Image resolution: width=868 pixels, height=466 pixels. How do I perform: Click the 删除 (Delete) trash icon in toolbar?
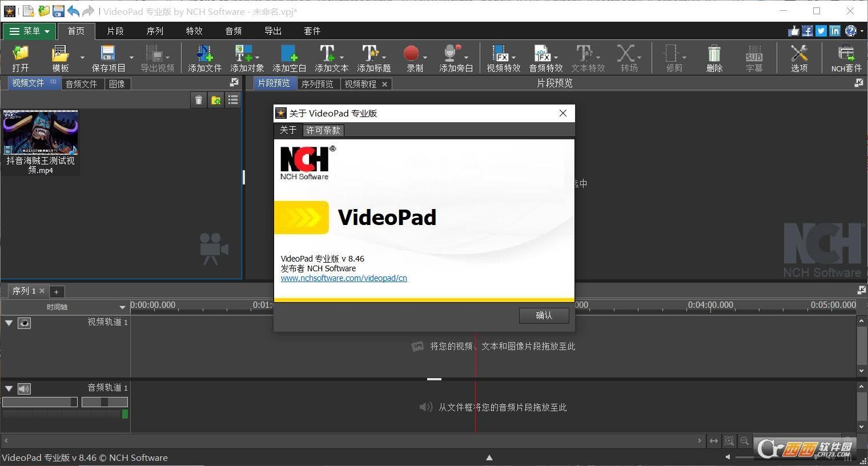[714, 54]
